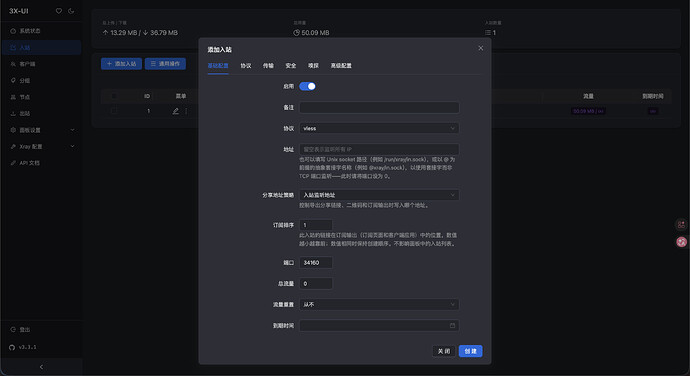Switch to the 传输 tab
Viewport: 690px width, 376px height.
(268, 66)
